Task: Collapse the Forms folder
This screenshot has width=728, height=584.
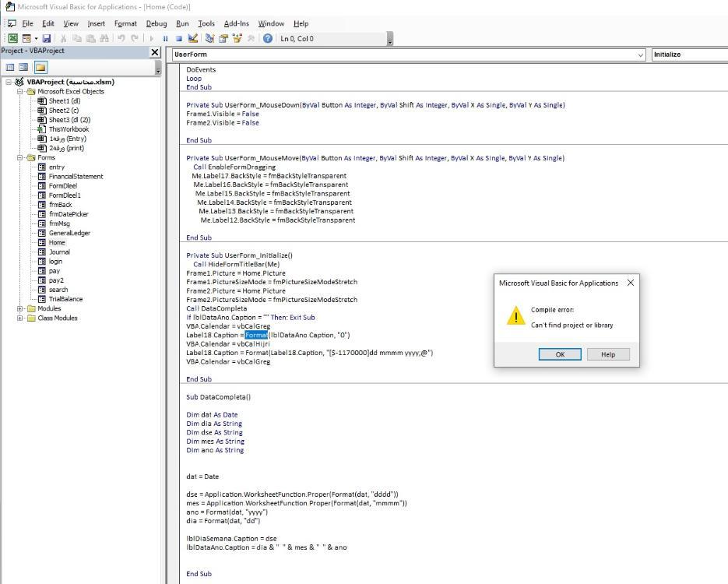Action: pos(19,158)
